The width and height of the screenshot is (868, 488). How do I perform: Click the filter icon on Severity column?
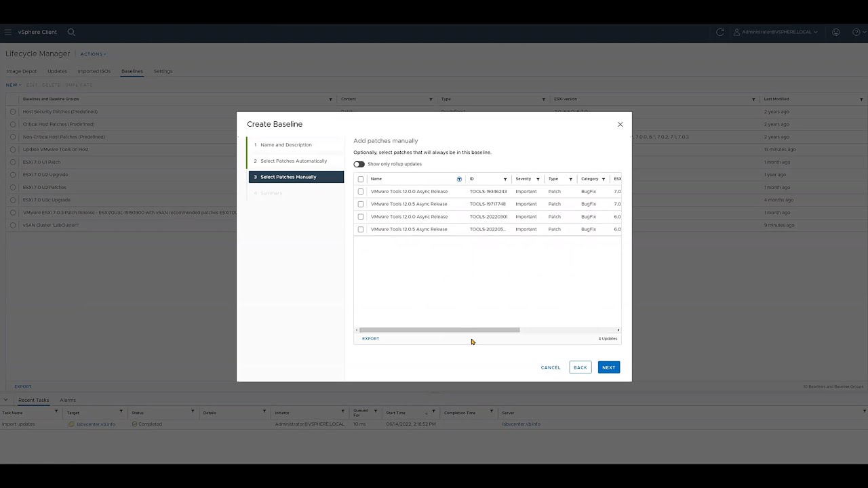pos(538,179)
